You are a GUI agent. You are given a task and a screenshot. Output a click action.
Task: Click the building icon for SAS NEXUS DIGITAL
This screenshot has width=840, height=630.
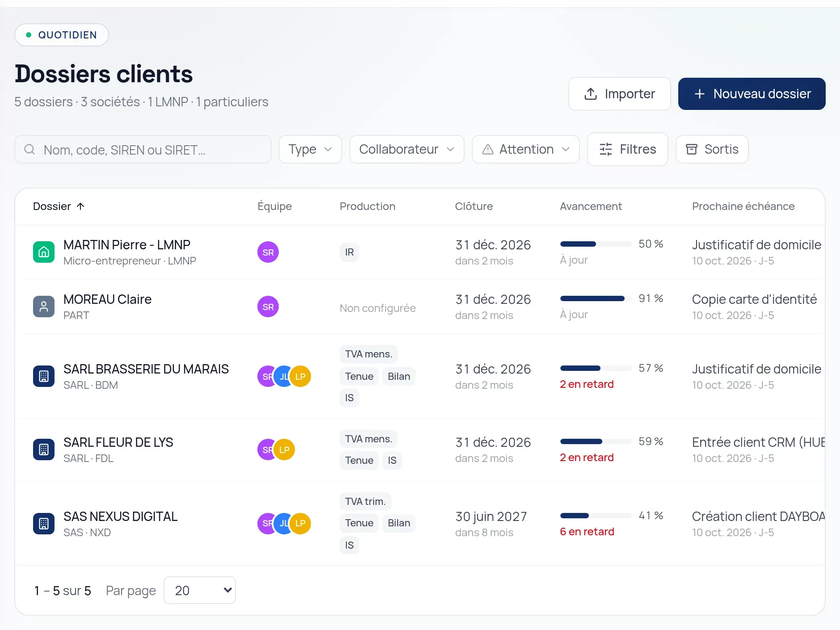click(x=44, y=524)
